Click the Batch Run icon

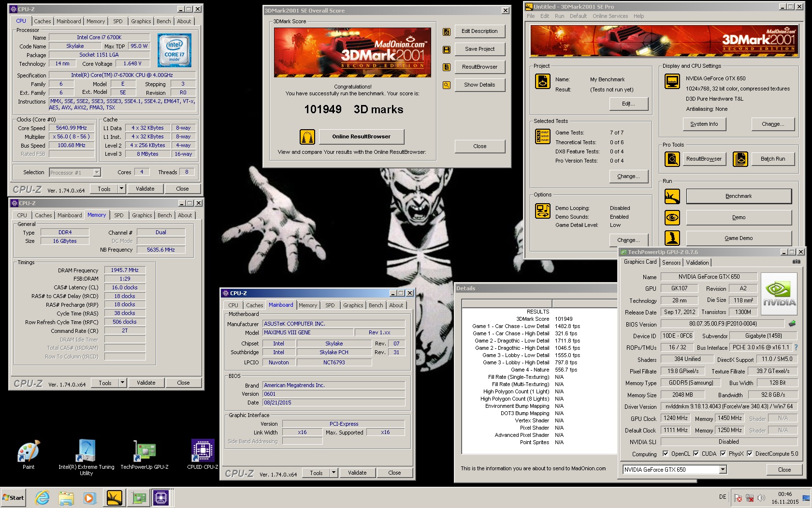740,159
